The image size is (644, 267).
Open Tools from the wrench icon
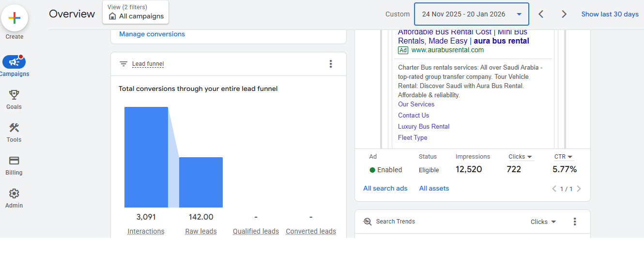pos(14,128)
